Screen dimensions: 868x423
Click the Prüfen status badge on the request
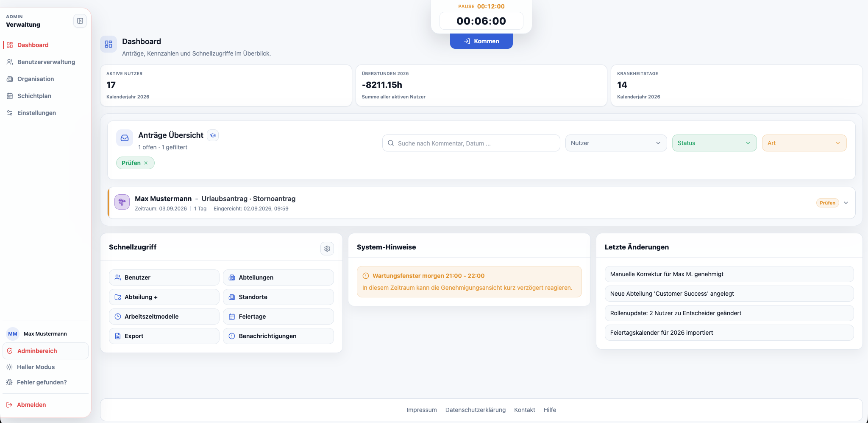[x=827, y=203]
